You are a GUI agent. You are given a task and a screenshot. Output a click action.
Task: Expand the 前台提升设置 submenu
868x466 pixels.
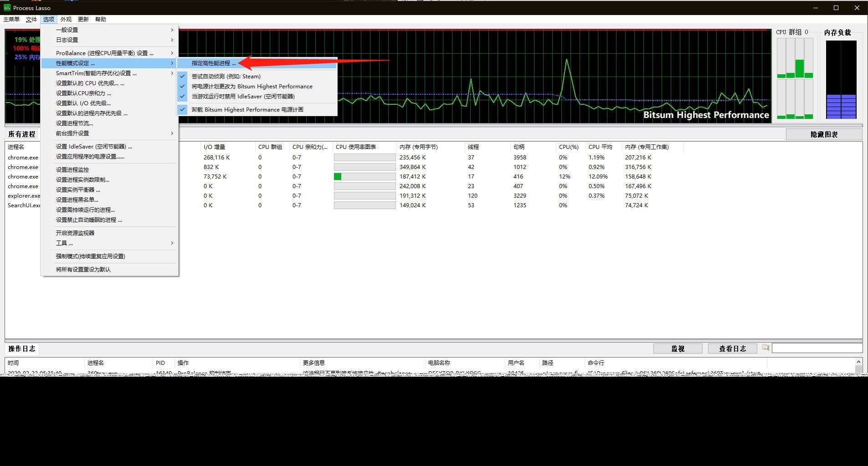click(x=109, y=133)
